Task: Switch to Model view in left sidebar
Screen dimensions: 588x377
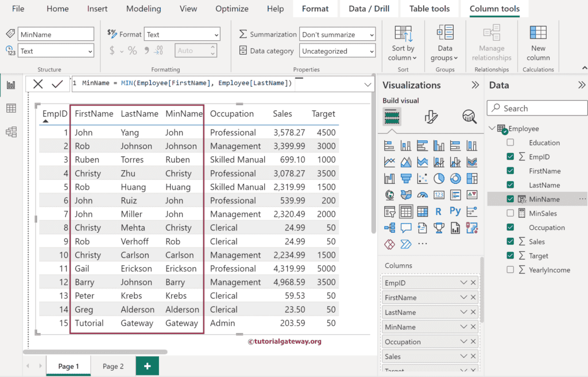Action: coord(10,132)
